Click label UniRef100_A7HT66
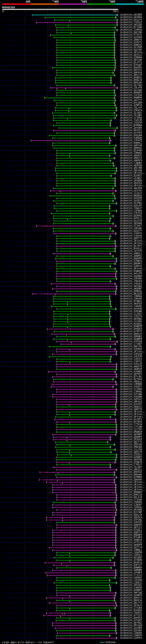The width and height of the screenshot is (146, 644). click(x=131, y=341)
